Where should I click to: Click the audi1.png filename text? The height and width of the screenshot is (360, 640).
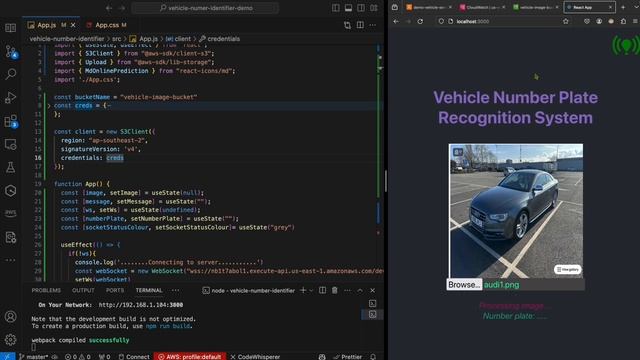[501, 284]
